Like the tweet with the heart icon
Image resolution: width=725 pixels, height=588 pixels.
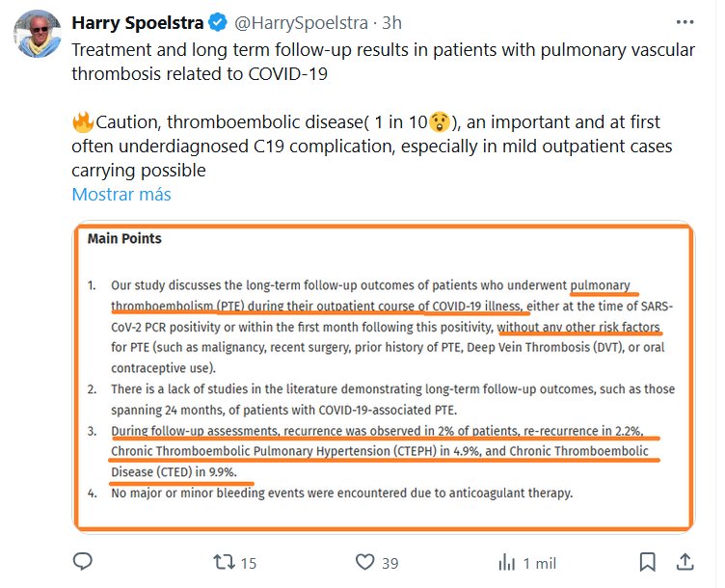coord(364,561)
